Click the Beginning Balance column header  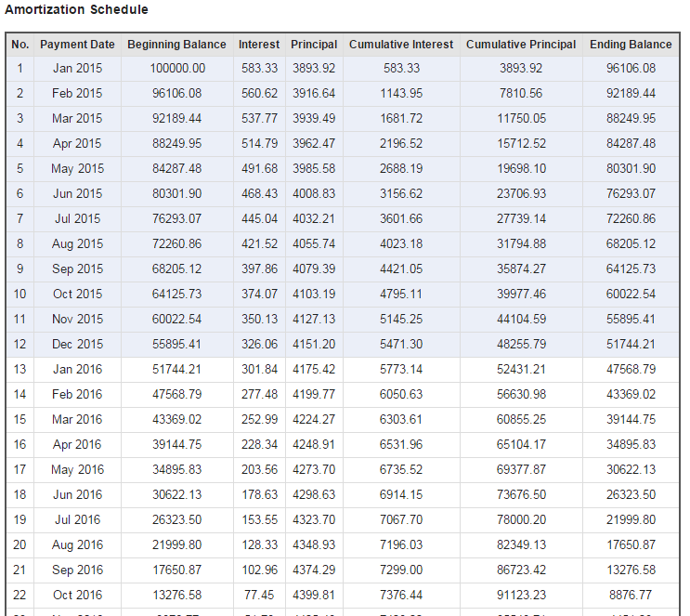point(176,45)
